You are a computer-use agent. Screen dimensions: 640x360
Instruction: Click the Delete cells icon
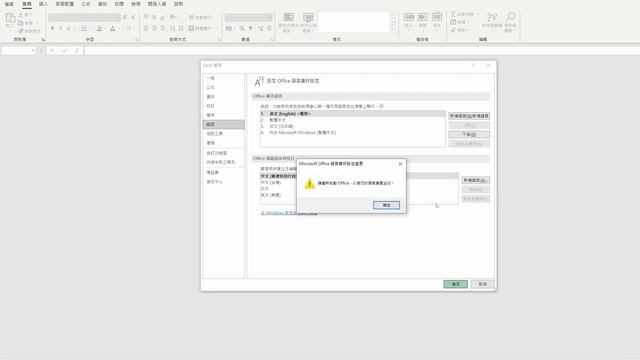[x=422, y=17]
